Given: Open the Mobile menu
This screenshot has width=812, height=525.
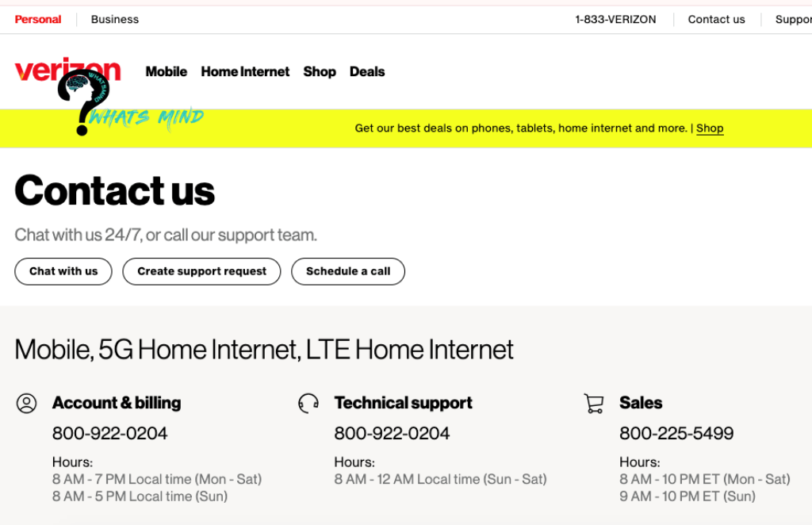Looking at the screenshot, I should point(166,71).
